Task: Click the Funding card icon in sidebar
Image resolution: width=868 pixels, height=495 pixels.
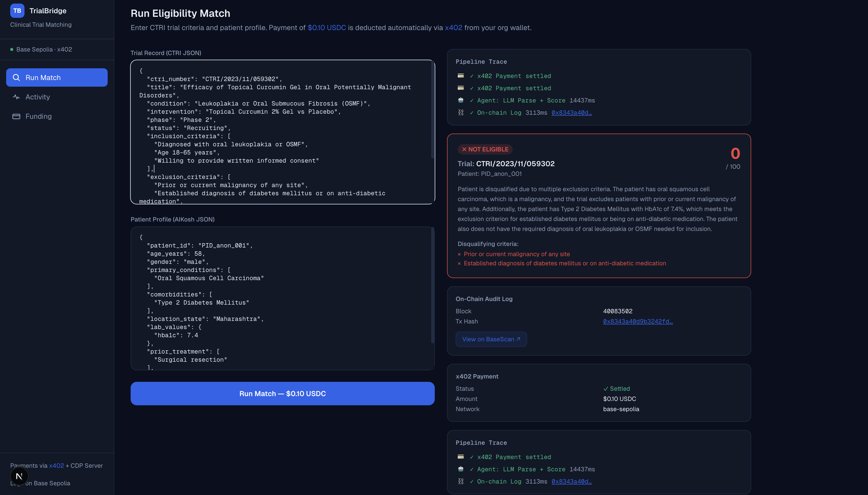Action: (16, 116)
